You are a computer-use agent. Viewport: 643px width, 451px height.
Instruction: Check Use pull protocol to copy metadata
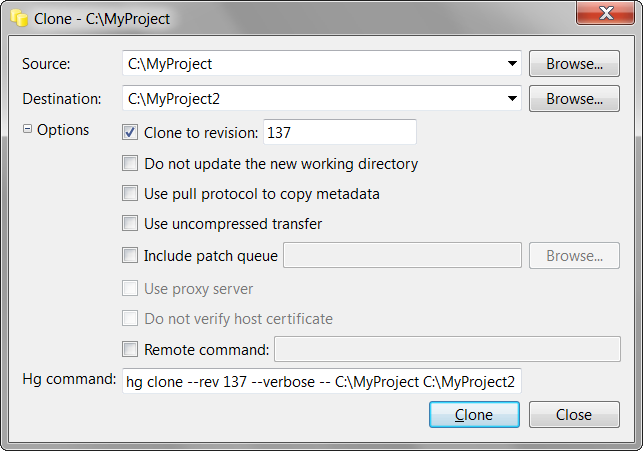(x=130, y=193)
